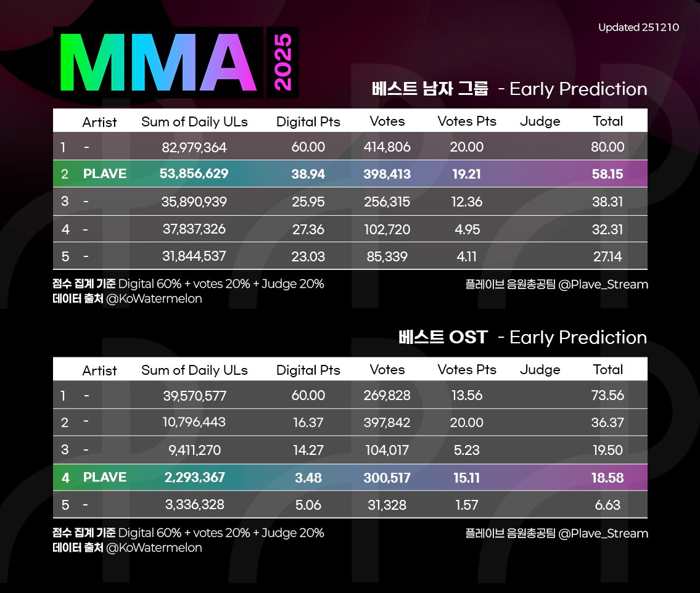Click @KoWatermelon source under male group table
The height and width of the screenshot is (593, 700).
[154, 298]
